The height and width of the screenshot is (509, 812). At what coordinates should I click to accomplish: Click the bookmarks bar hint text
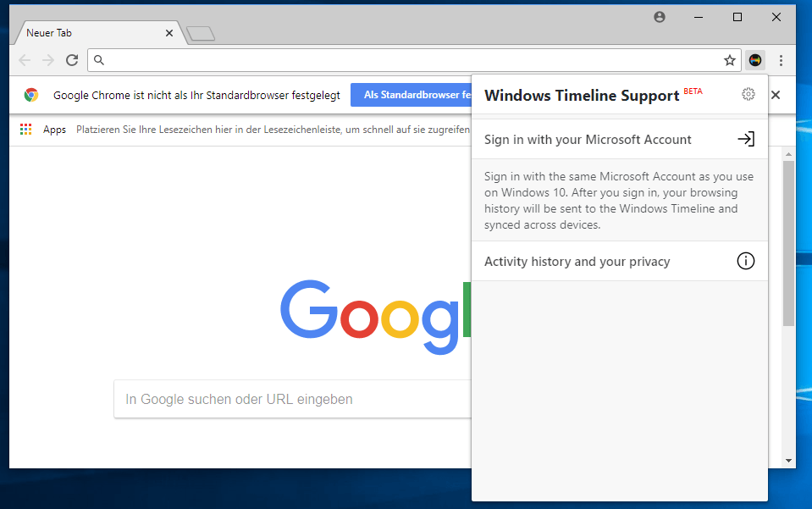[273, 130]
